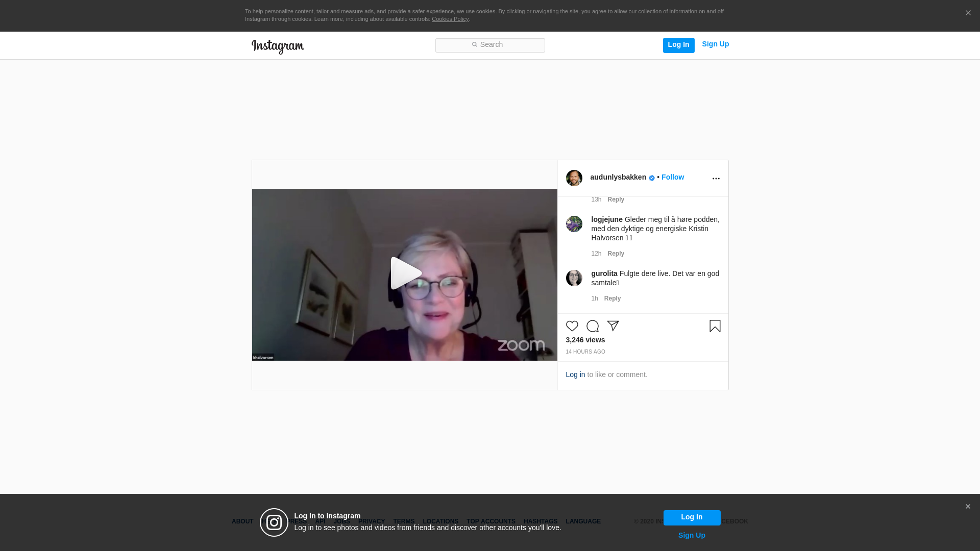Open gurolita profile avatar
Image resolution: width=980 pixels, height=551 pixels.
click(574, 278)
